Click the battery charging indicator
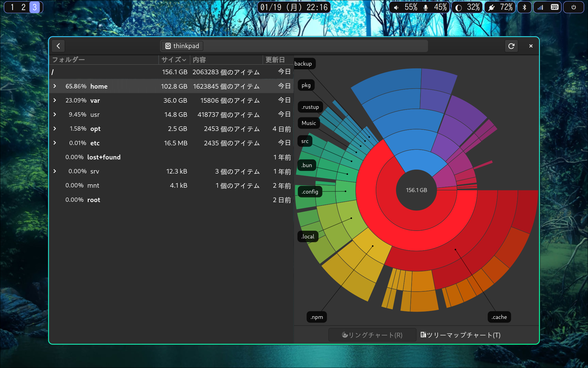Screen dimensions: 588x368 pyautogui.click(x=492, y=7)
